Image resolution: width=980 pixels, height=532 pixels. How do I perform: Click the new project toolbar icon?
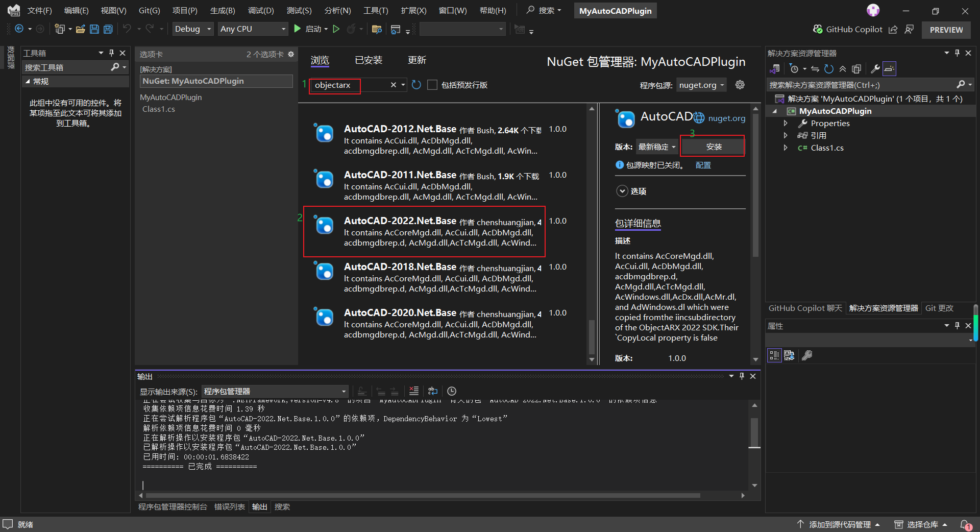60,29
